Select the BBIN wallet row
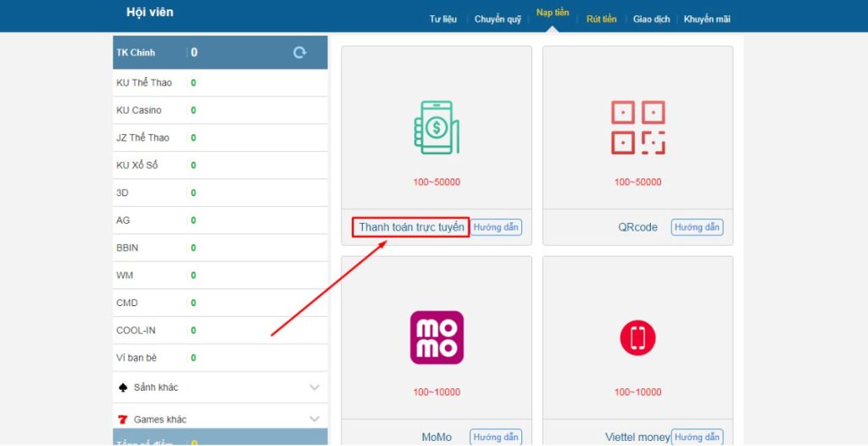Screen dimensions: 868x446 220,248
